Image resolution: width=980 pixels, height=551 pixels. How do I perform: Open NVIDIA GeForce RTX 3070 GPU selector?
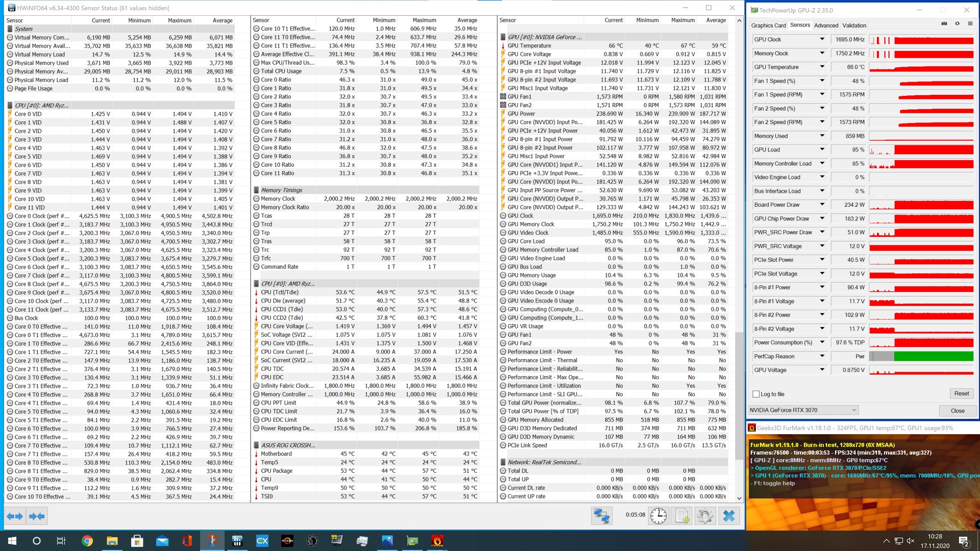[x=803, y=410]
